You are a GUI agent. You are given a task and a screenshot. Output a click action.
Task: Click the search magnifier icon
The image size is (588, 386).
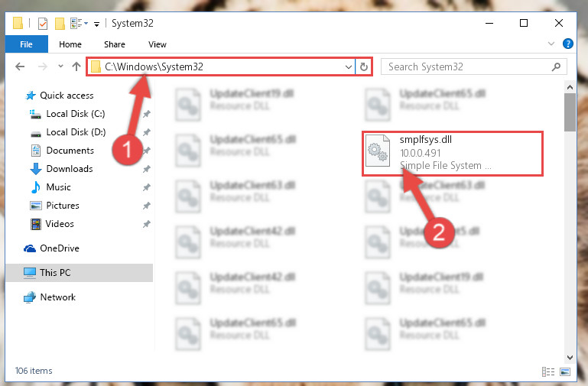(556, 67)
